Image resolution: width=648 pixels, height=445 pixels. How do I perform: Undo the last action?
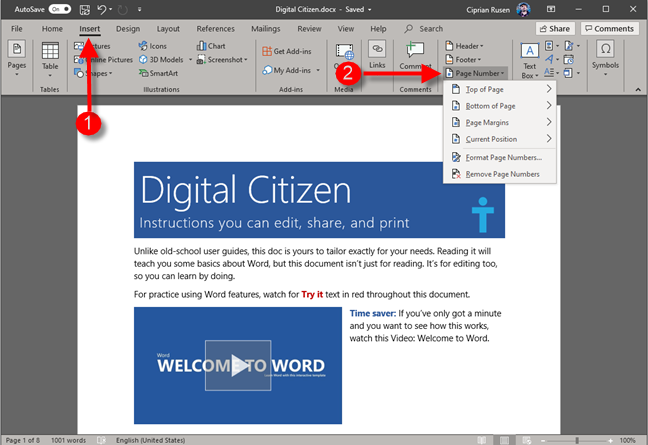101,9
